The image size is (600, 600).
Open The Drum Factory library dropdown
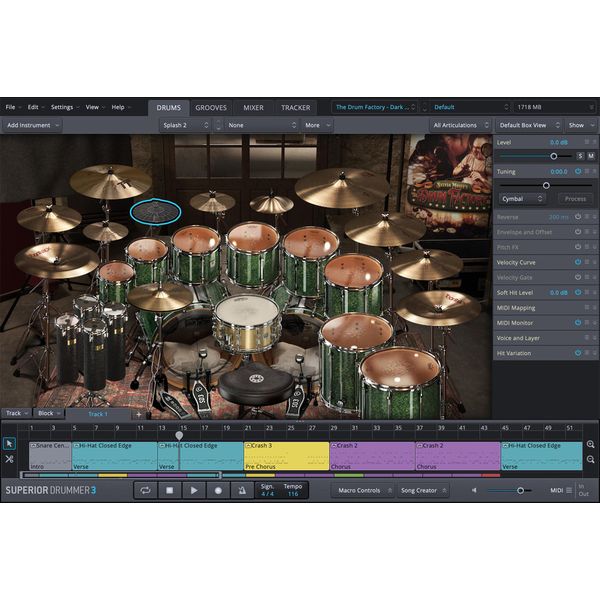tap(375, 107)
